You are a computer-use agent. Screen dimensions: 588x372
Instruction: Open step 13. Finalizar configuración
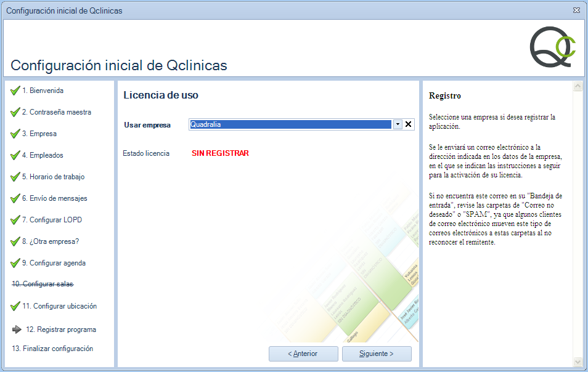click(52, 349)
